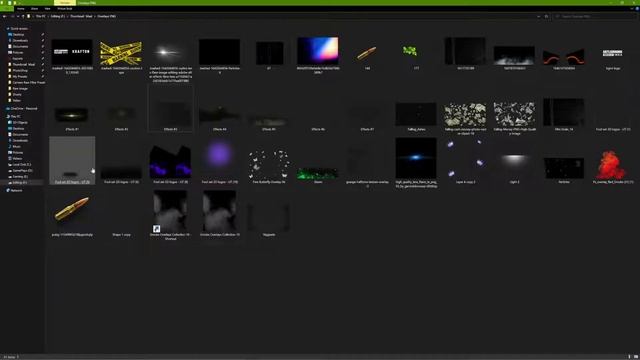Select the small bullet image thumbnail
Viewport: 640px width, 360px height.
click(x=367, y=53)
